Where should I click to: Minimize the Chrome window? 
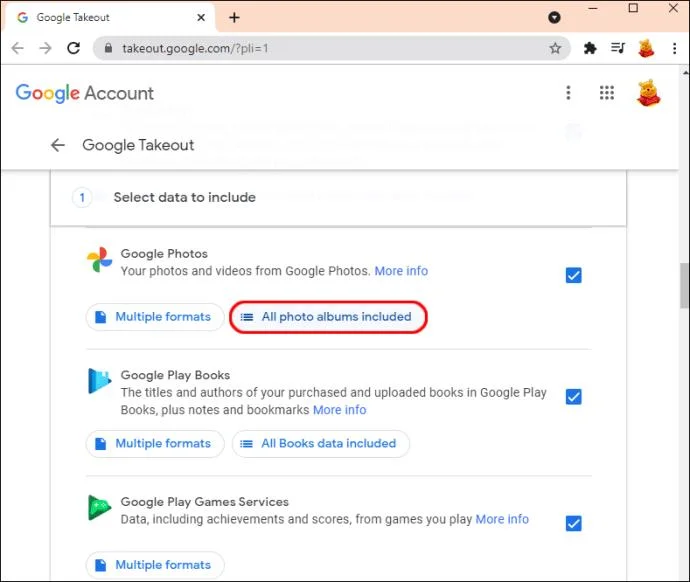click(593, 8)
